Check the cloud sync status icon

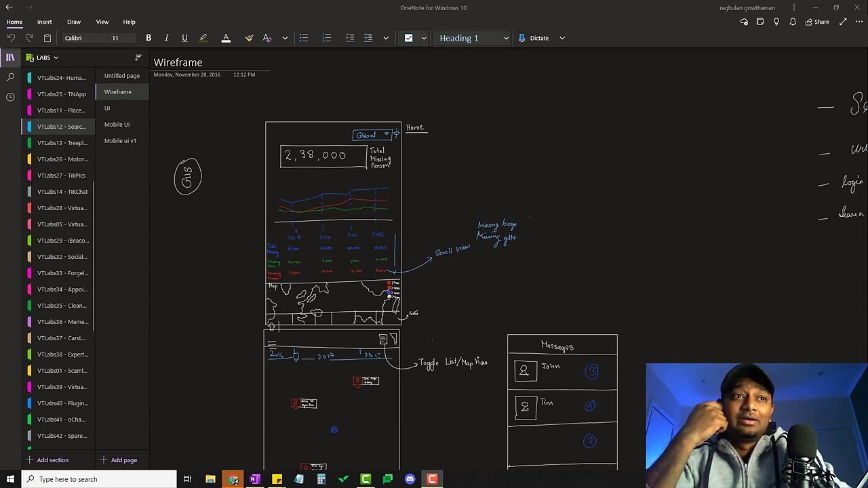744,22
